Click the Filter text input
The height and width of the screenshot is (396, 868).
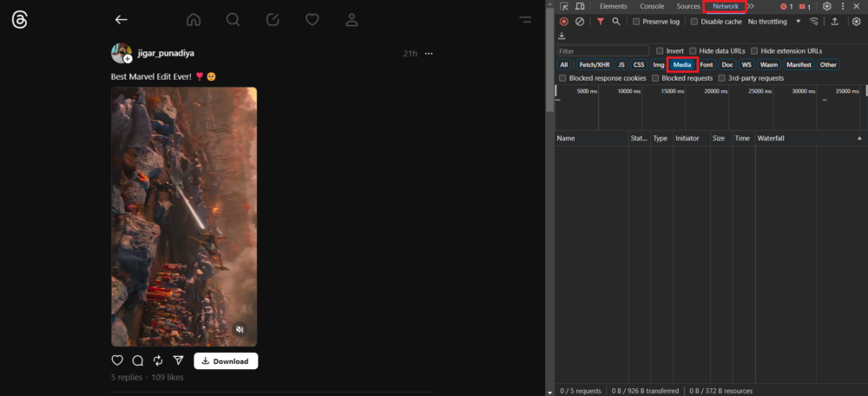tap(603, 51)
